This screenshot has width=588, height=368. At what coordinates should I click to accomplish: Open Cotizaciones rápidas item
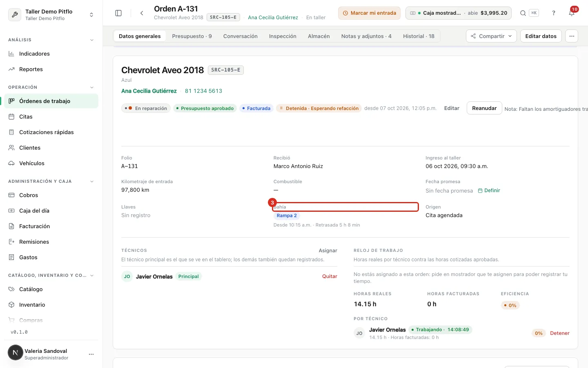click(51, 132)
